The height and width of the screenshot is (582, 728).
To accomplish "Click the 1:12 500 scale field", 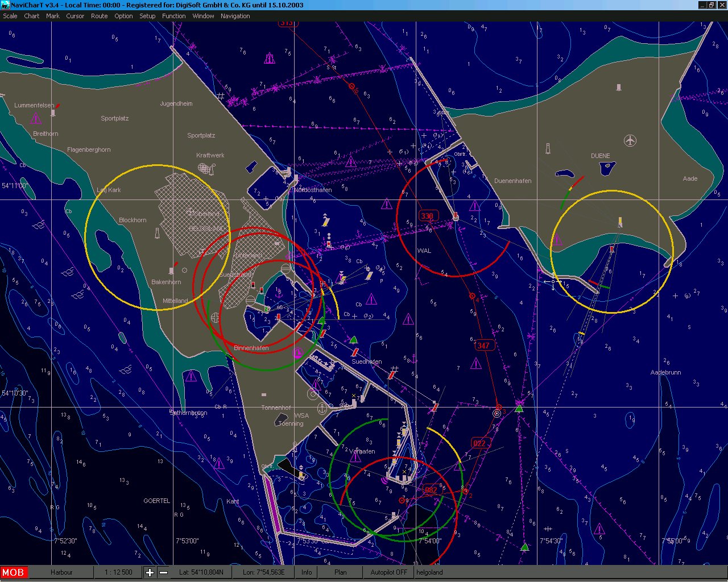I will coord(118,572).
